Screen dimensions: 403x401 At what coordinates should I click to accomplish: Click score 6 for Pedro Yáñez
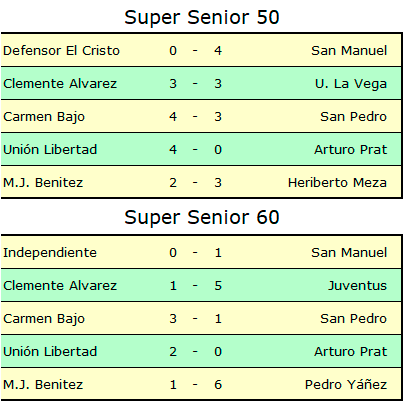[x=218, y=385]
